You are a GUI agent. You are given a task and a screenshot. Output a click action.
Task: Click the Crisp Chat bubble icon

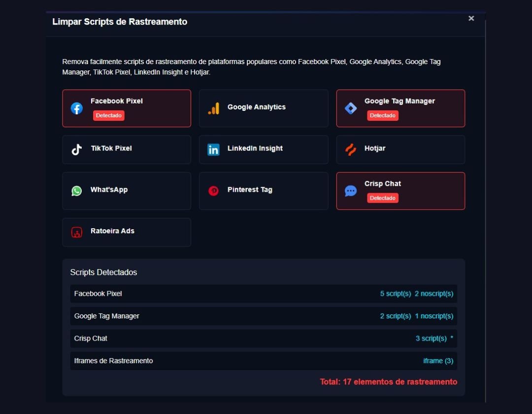click(x=351, y=191)
